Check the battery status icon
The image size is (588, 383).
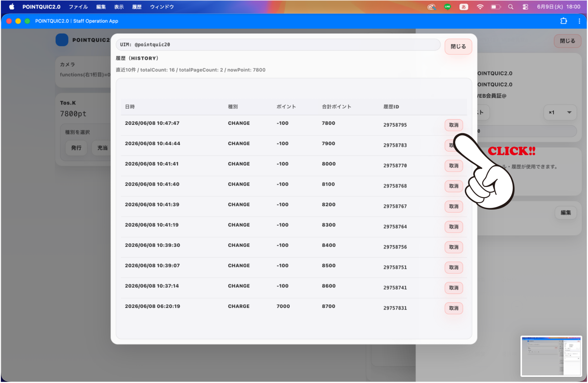(x=496, y=7)
